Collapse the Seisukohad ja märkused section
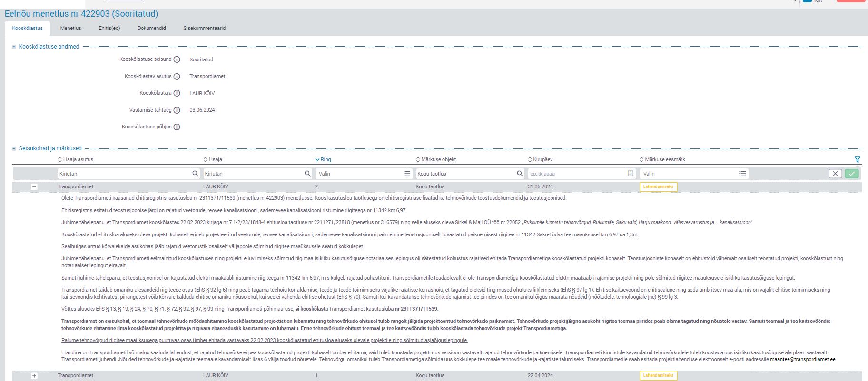This screenshot has height=381, width=868. tap(14, 148)
